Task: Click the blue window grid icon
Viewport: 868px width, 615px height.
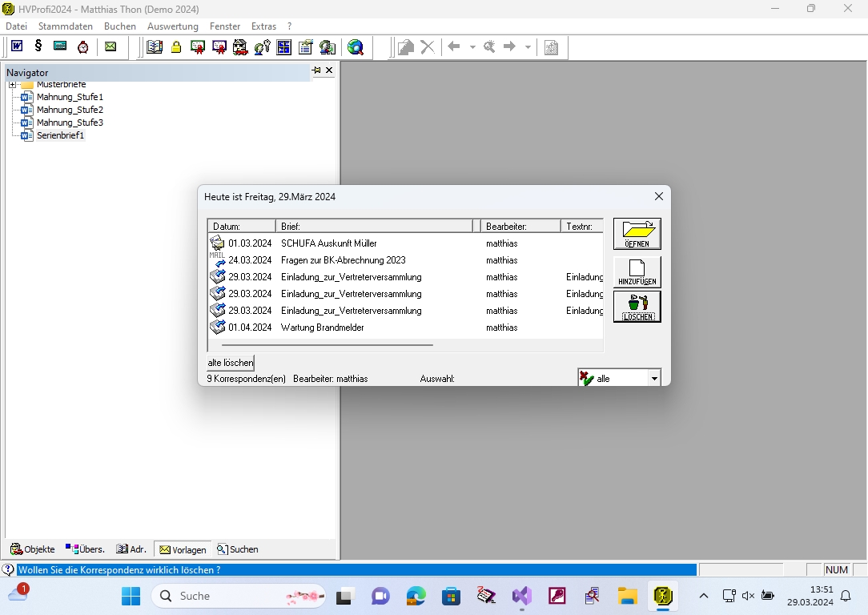Action: 284,47
